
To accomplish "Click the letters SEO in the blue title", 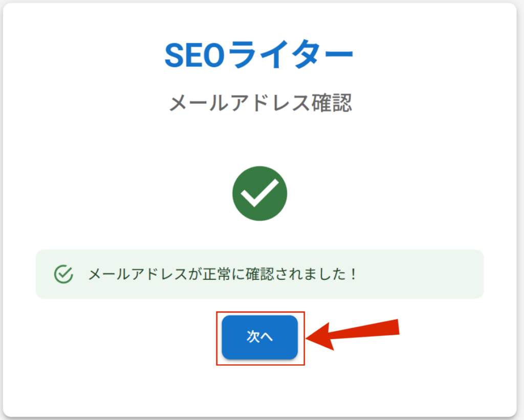I will 194,55.
